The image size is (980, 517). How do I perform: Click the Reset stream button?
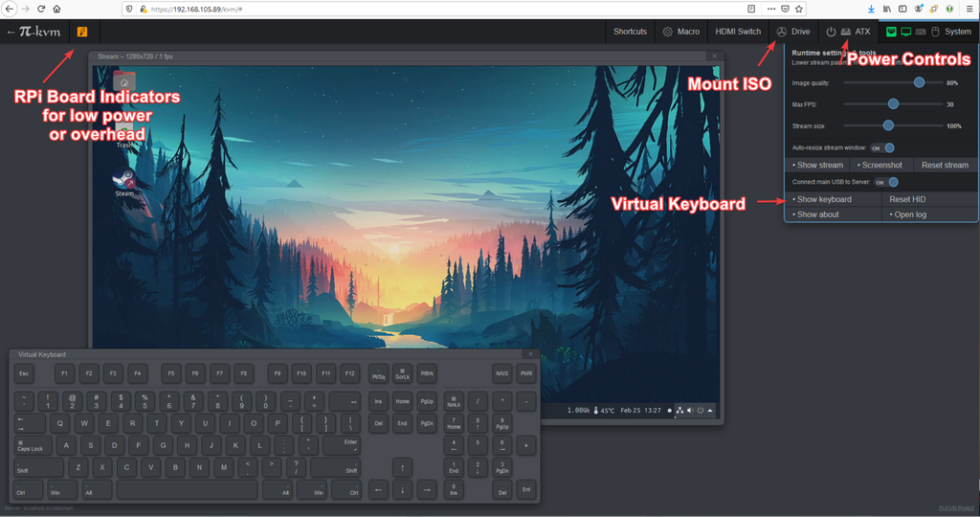pyautogui.click(x=945, y=165)
